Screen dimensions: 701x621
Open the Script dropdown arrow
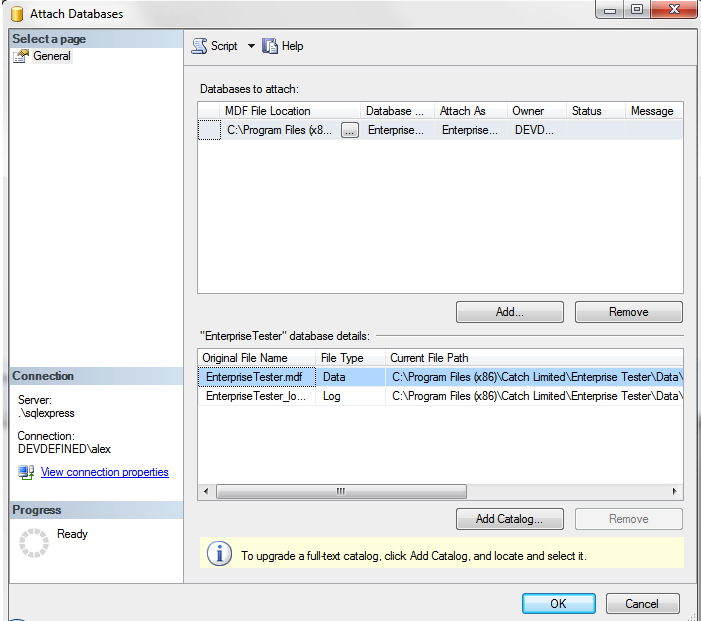251,46
